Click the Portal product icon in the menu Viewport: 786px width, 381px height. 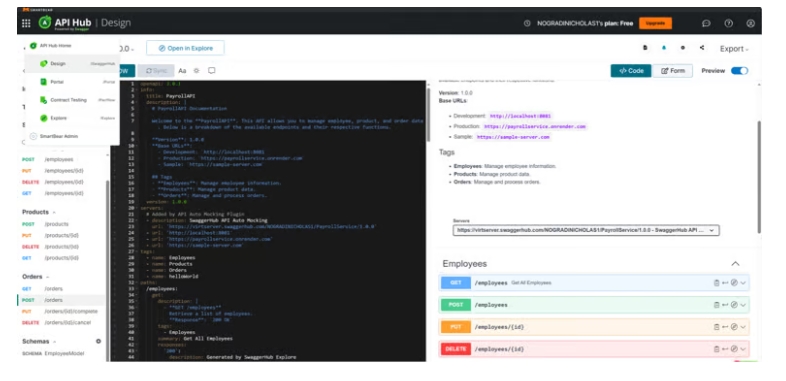click(44, 82)
